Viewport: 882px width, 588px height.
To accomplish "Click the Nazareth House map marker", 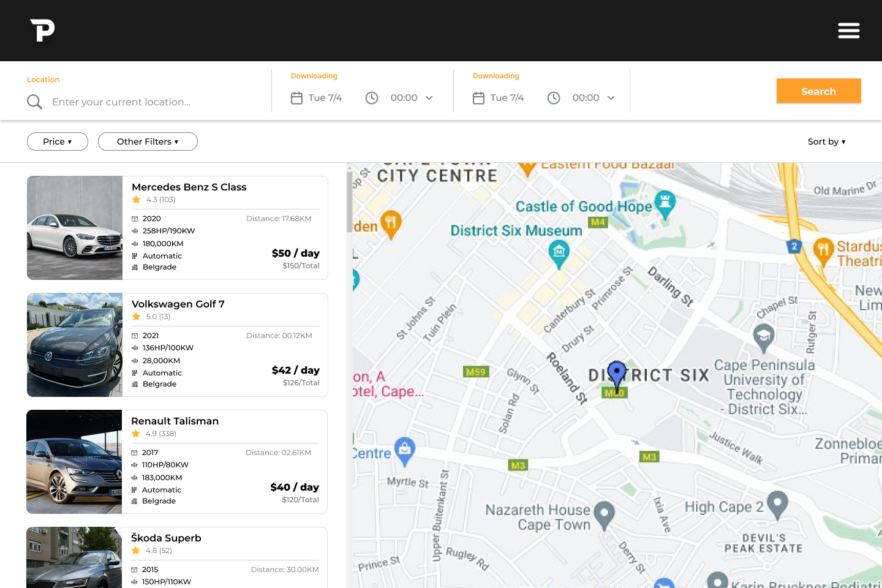I will [605, 516].
